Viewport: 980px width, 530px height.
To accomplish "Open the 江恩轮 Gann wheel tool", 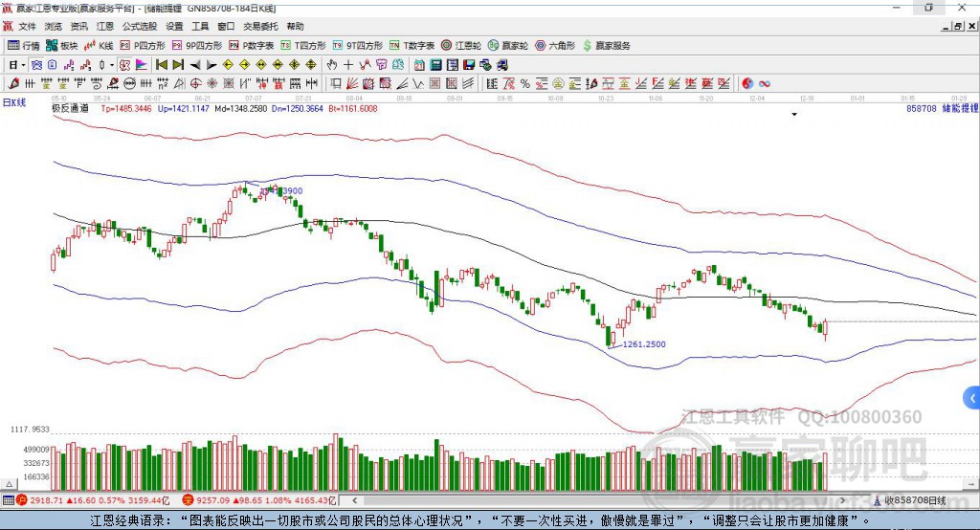I will pyautogui.click(x=461, y=46).
